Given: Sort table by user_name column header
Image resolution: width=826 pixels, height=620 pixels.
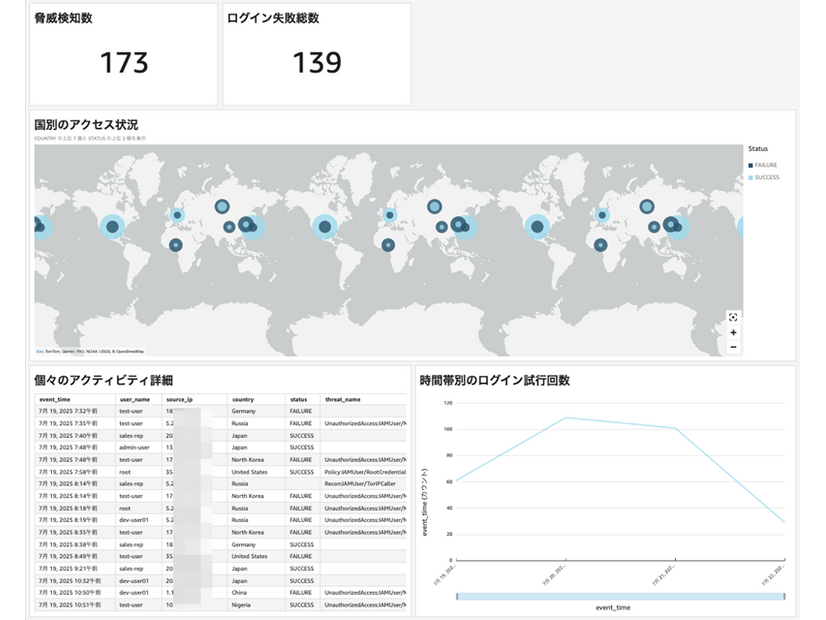Looking at the screenshot, I should (x=134, y=399).
